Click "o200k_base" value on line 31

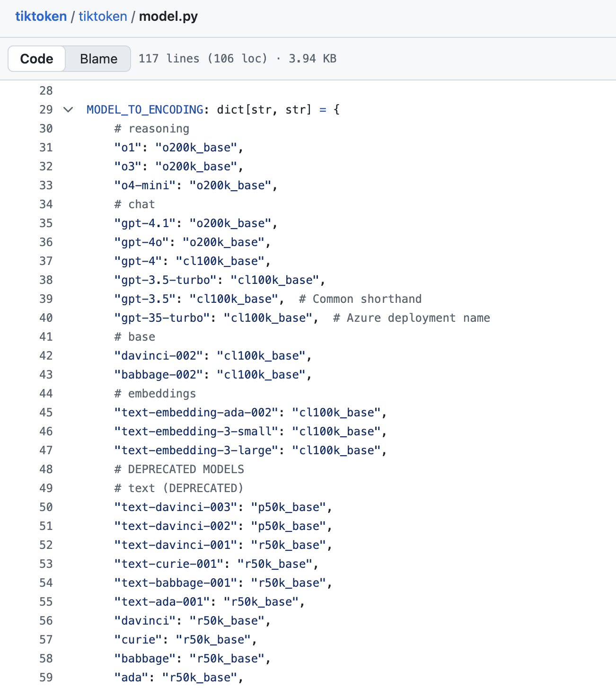196,148
